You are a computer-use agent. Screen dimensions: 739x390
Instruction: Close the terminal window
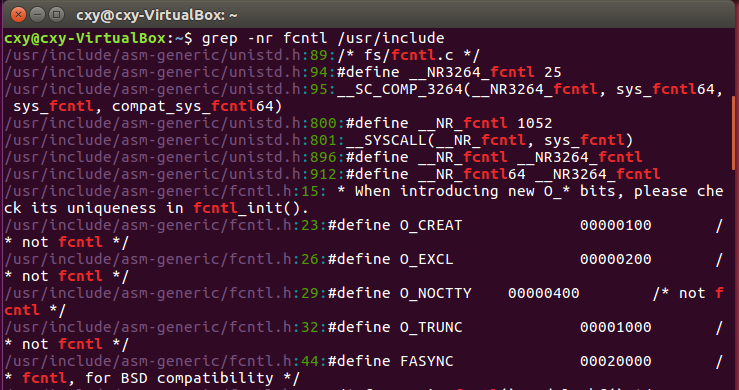coord(18,15)
